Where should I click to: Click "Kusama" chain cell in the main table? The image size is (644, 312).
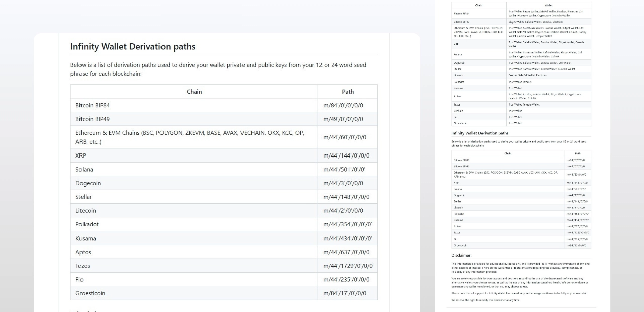coord(194,238)
